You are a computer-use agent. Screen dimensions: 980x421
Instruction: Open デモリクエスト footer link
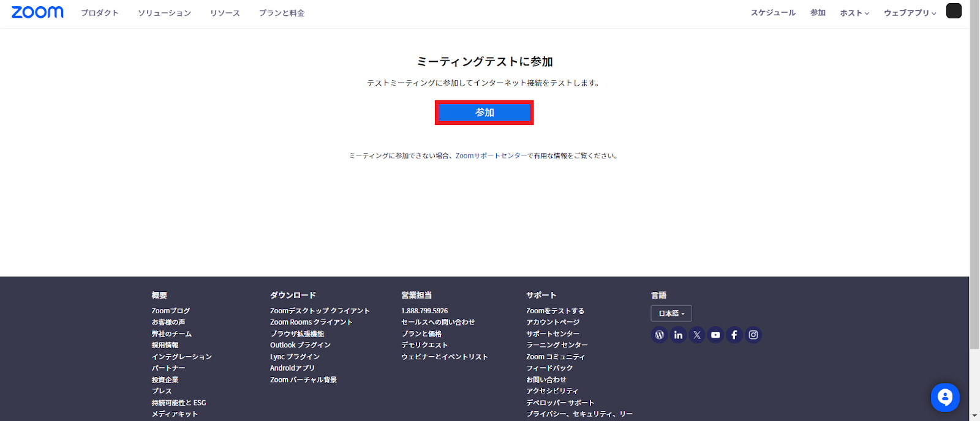tap(424, 345)
